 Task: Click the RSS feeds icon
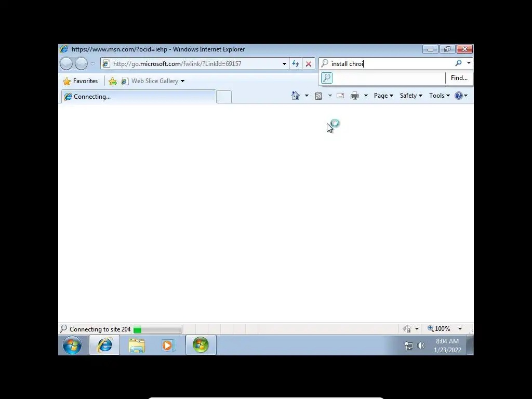(318, 96)
